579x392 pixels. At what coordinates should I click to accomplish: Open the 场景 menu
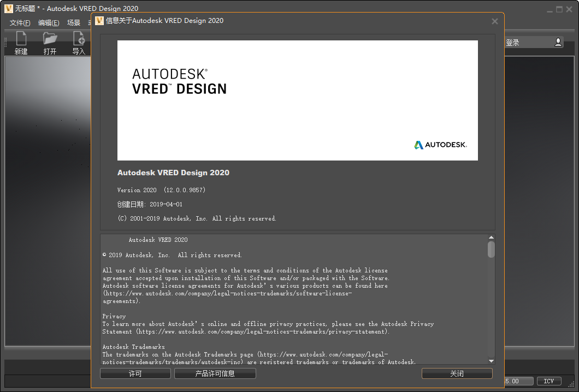click(x=74, y=22)
